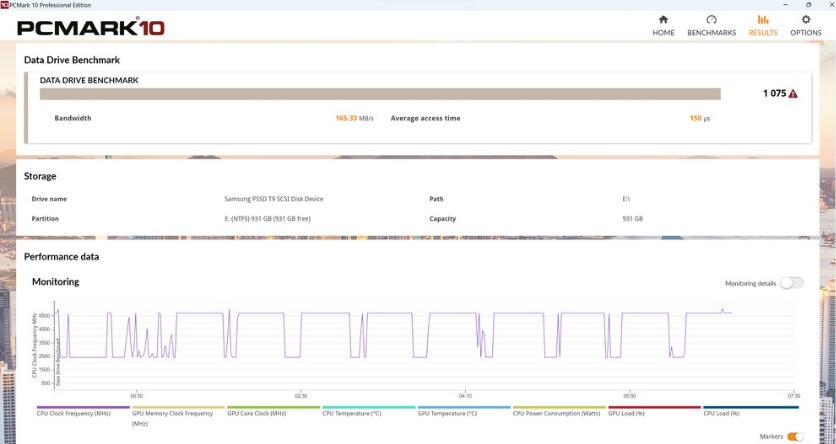Toggle GPU Memory Clock Frequency legend series
836x444 pixels.
(x=172, y=413)
